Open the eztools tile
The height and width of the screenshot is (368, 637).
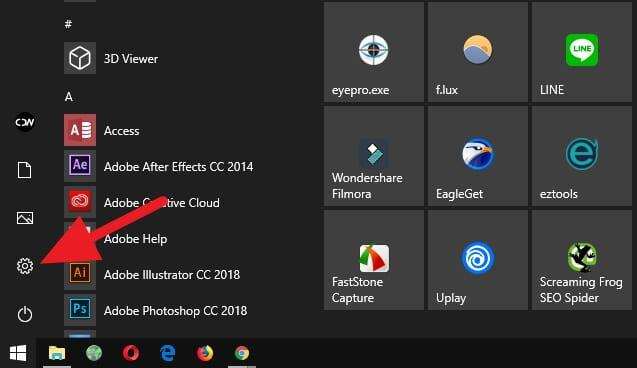point(582,156)
